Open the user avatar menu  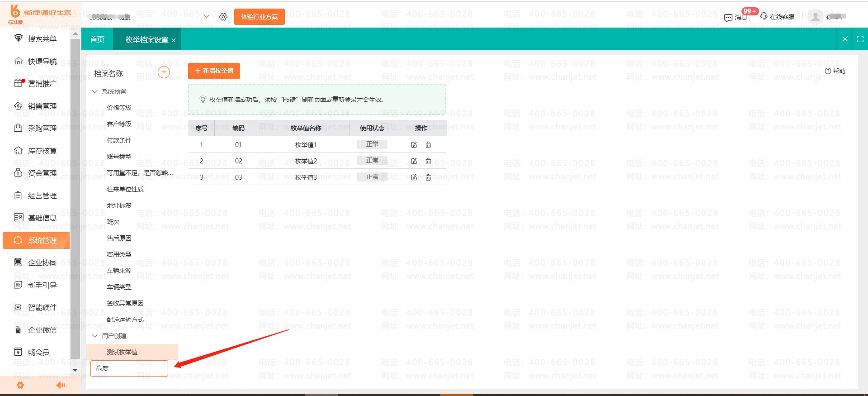point(815,17)
